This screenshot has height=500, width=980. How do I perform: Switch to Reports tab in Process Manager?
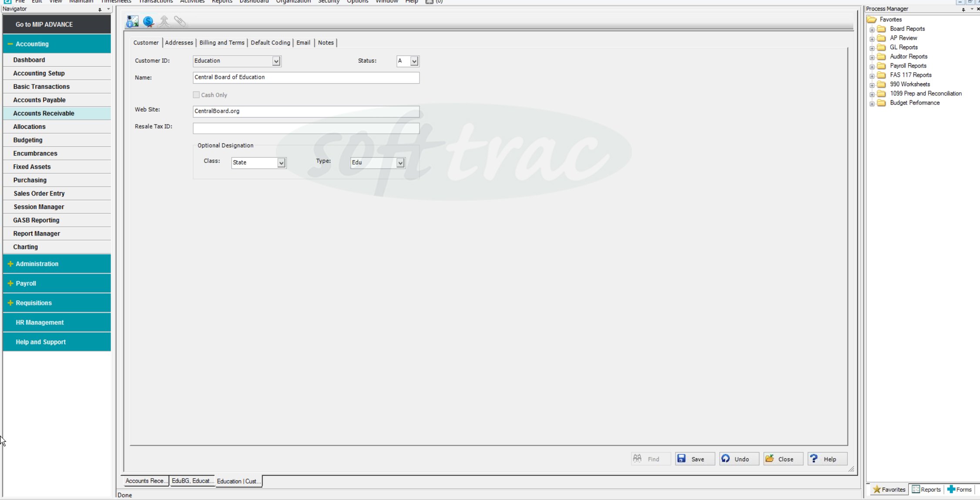point(926,490)
